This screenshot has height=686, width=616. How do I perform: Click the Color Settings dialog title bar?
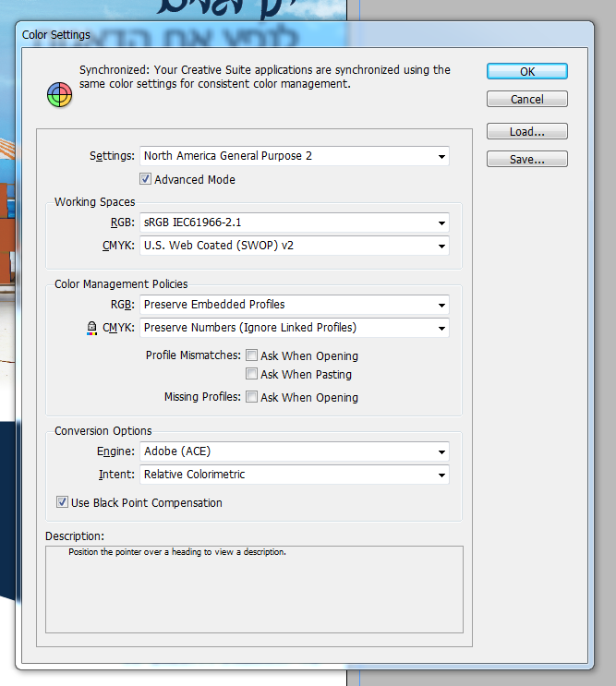click(x=305, y=34)
